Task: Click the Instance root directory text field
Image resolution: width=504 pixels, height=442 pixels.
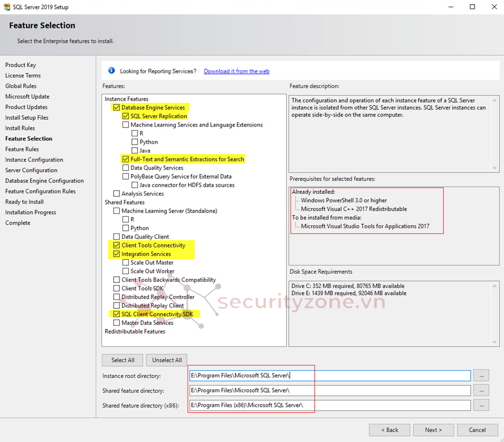Action: pyautogui.click(x=331, y=376)
